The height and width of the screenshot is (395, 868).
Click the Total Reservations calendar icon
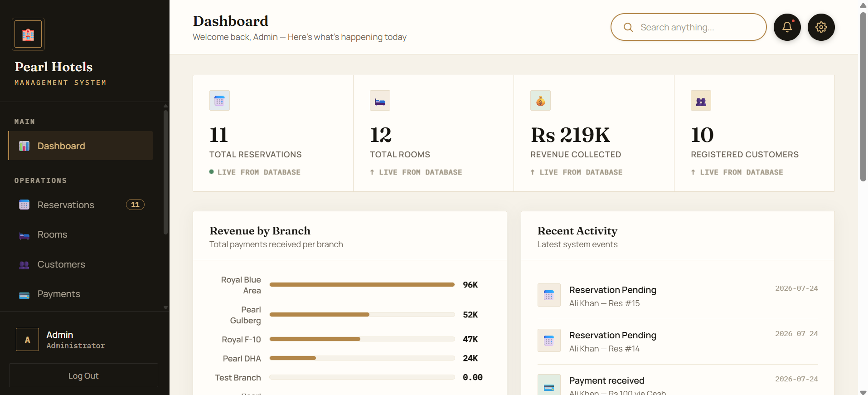click(x=219, y=101)
